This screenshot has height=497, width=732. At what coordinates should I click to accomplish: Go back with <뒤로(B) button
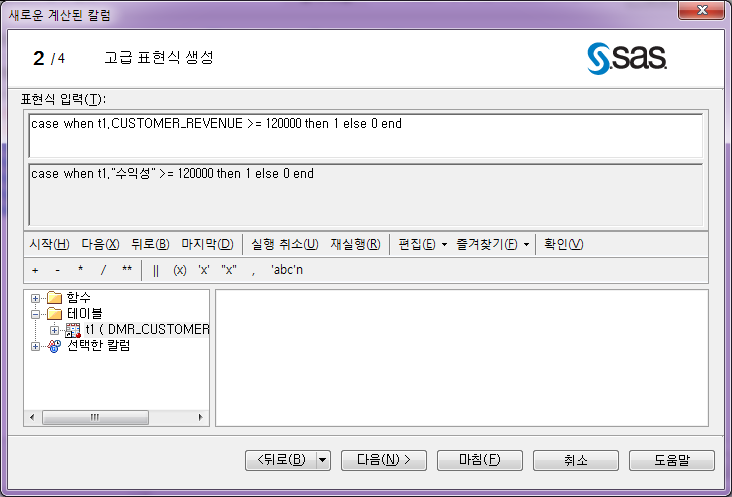click(x=281, y=461)
